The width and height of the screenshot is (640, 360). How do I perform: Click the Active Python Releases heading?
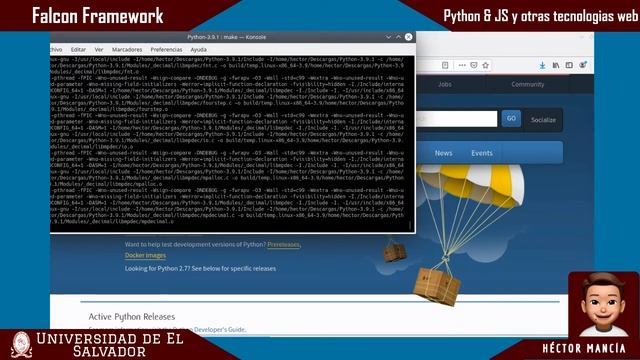[132, 317]
